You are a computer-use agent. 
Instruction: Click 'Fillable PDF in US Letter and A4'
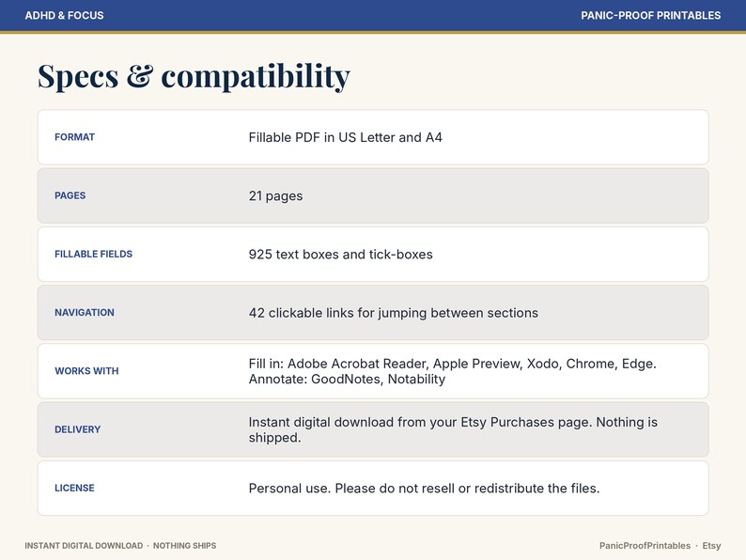346,137
